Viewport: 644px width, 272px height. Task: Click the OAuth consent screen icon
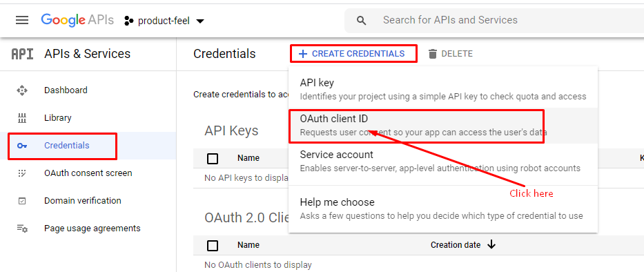(x=22, y=173)
